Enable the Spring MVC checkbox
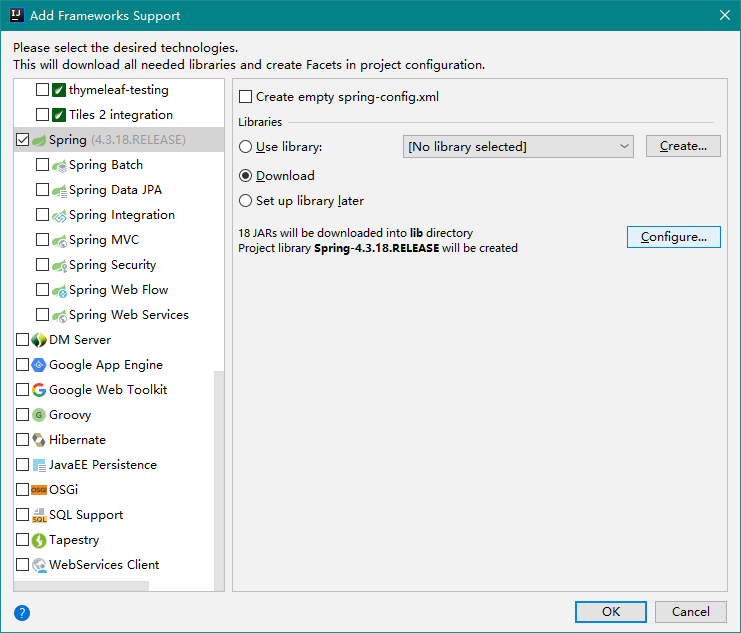This screenshot has height=633, width=741. coord(42,240)
